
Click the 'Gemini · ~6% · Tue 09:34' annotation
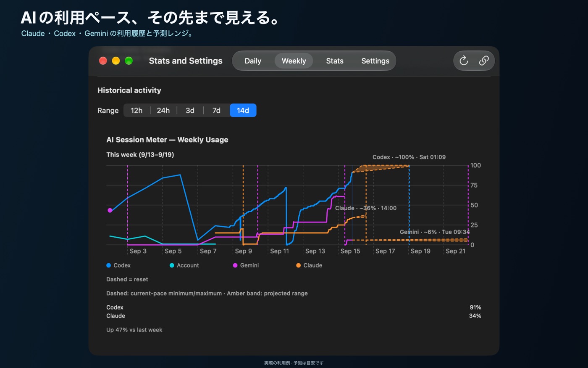pyautogui.click(x=435, y=232)
